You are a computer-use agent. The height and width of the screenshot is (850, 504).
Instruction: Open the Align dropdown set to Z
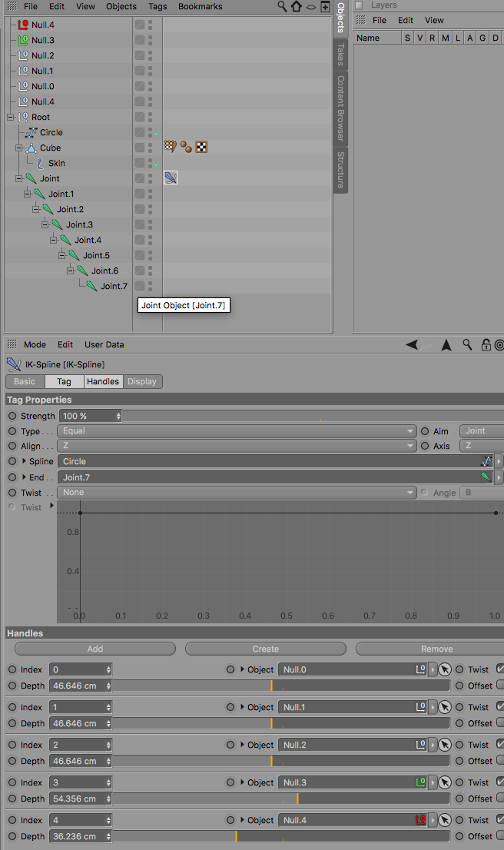coord(237,446)
